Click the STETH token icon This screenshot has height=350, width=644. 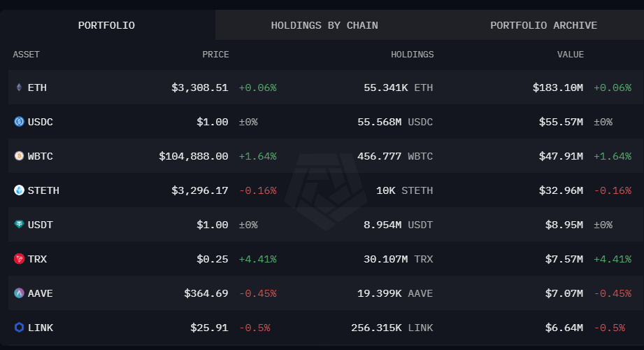click(19, 190)
